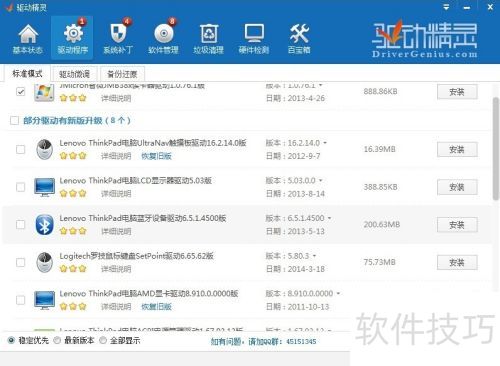Click the star rating of UltraNav driver
Screen dimensions: 500x366
click(x=73, y=156)
